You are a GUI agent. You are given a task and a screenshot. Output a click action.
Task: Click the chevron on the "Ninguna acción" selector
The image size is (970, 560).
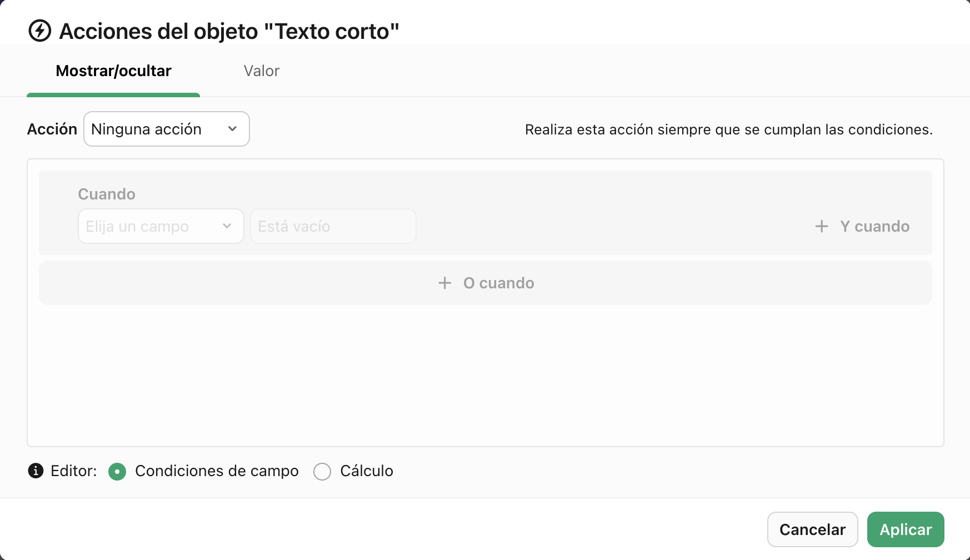(x=233, y=129)
